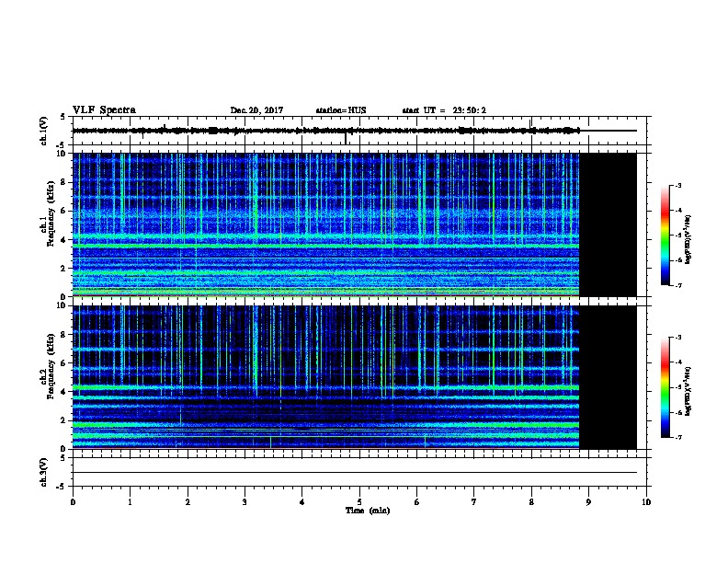
Task: Click time axis tick label "1"
Action: [130, 502]
